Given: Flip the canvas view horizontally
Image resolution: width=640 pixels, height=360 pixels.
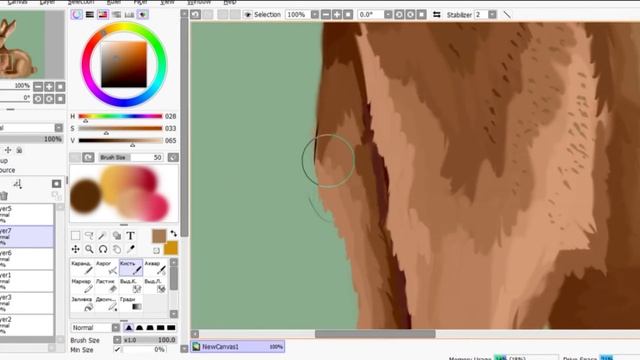Looking at the screenshot, I should click(437, 15).
